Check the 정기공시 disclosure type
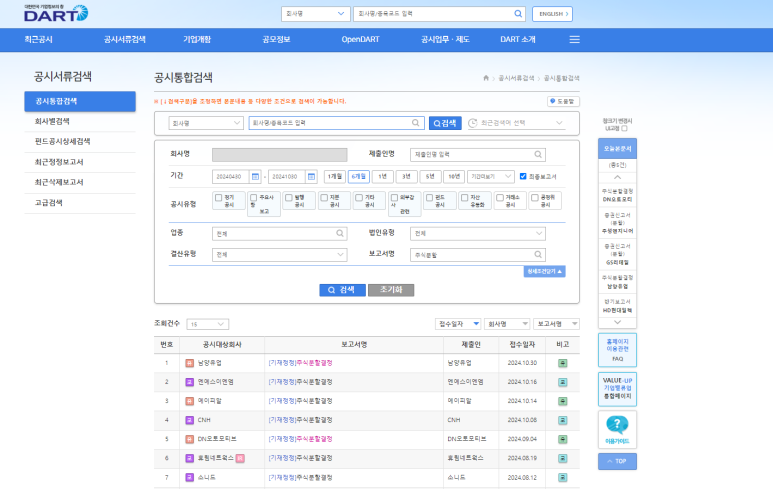773x489 pixels. click(218, 198)
